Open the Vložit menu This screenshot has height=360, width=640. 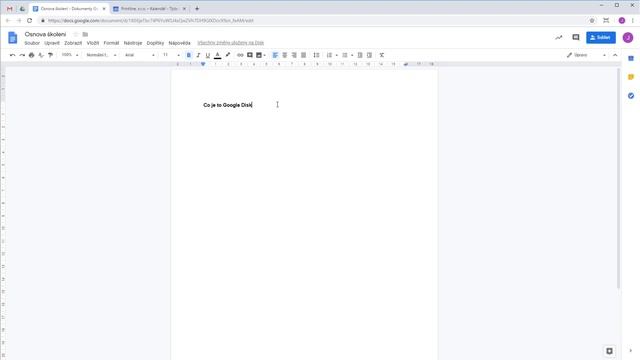[x=93, y=43]
